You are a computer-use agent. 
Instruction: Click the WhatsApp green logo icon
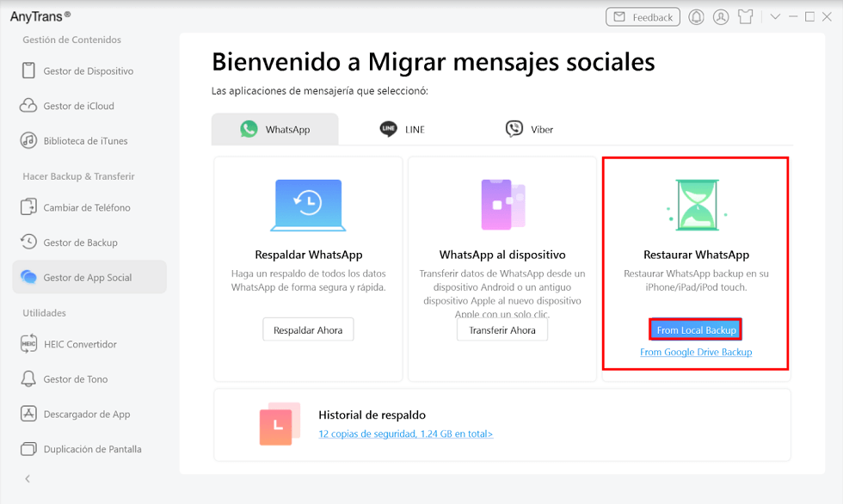tap(249, 129)
